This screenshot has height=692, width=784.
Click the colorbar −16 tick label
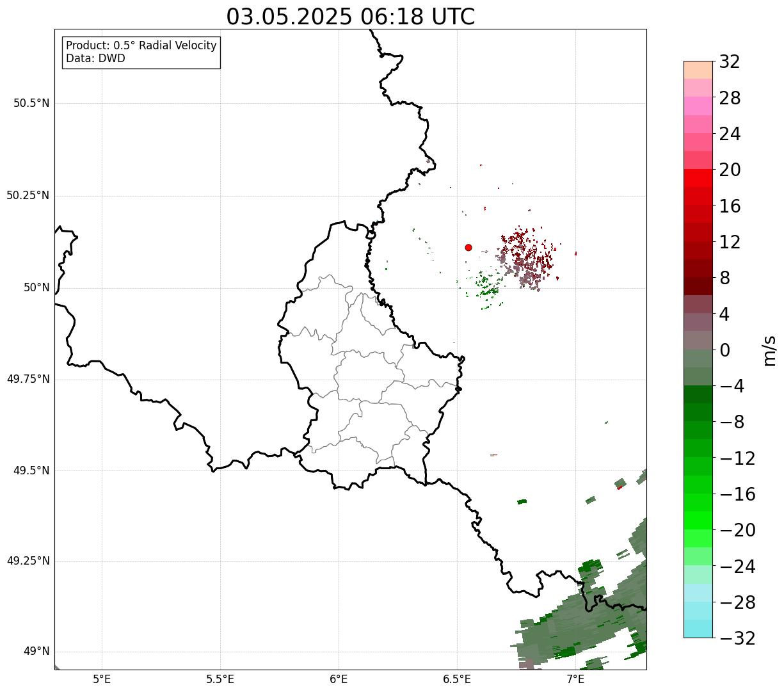pos(737,494)
